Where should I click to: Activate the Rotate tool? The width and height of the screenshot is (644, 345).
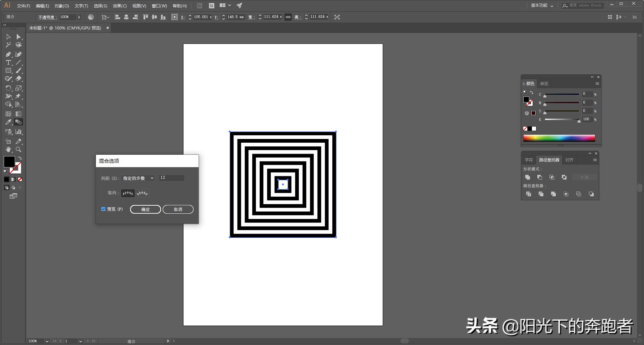pyautogui.click(x=8, y=88)
